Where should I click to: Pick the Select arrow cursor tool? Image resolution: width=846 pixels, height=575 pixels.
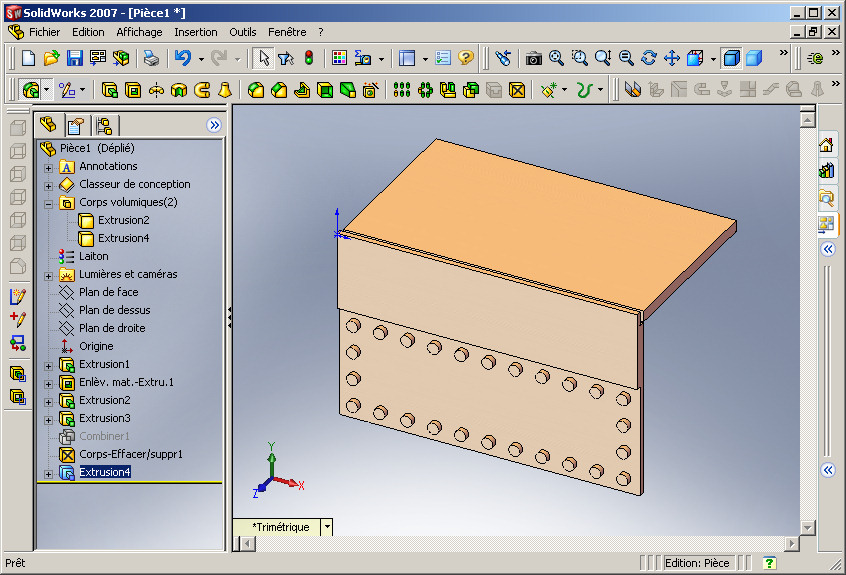click(x=263, y=58)
